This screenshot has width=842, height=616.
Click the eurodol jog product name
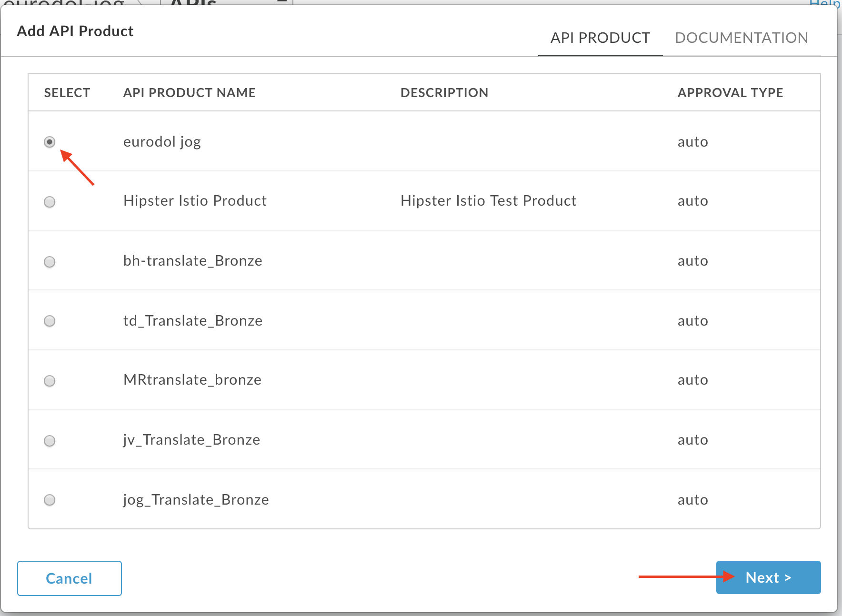(162, 142)
